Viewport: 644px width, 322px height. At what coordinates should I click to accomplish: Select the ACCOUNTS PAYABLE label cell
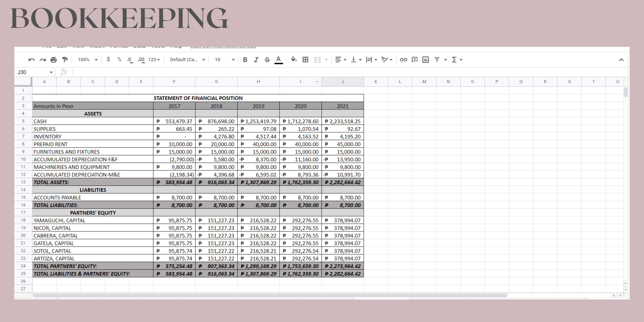pyautogui.click(x=93, y=198)
